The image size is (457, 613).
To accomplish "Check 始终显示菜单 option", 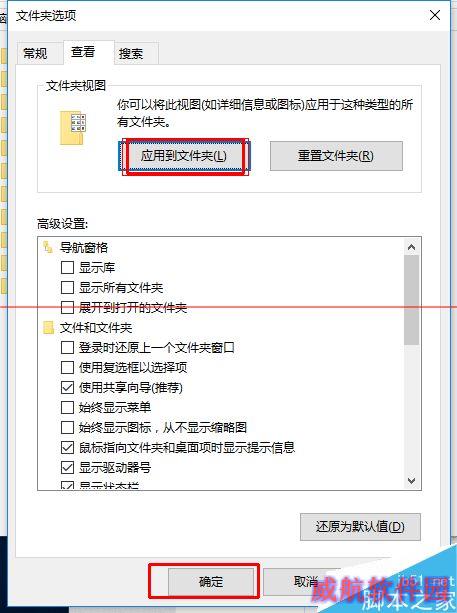I will (x=67, y=407).
